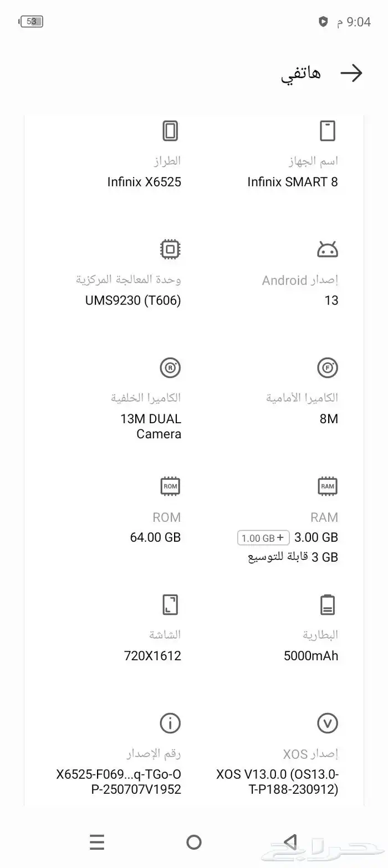Tap the XOS version icon
Viewport: 388px width, 868px height.
(x=328, y=723)
